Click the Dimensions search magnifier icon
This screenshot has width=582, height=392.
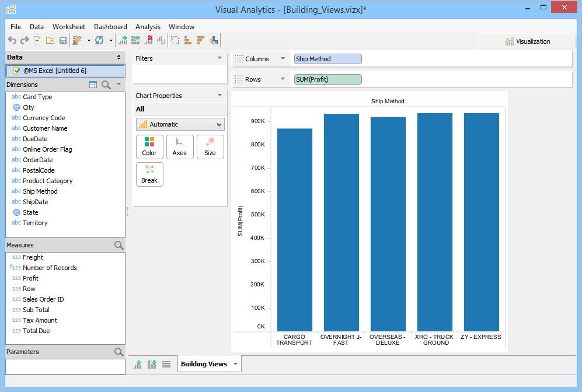(106, 85)
